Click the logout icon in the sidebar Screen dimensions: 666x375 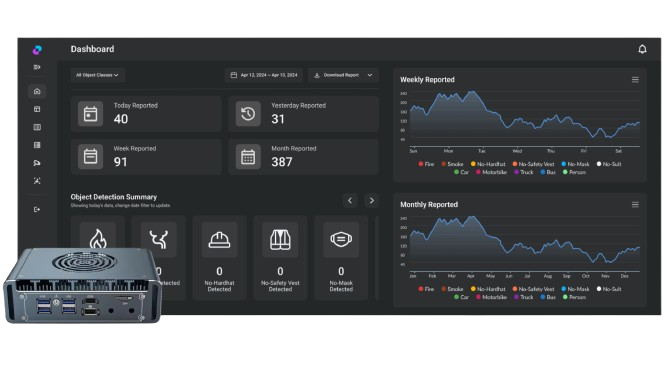tap(37, 209)
